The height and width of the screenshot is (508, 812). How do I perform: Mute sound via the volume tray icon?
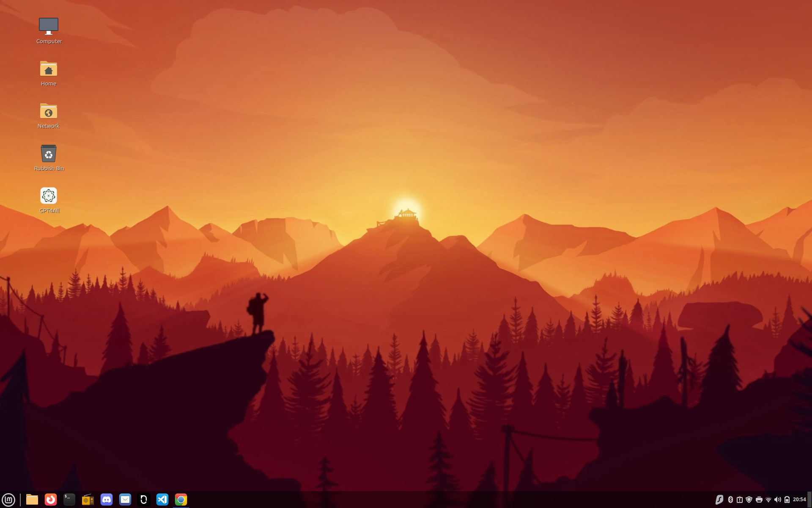[778, 500]
